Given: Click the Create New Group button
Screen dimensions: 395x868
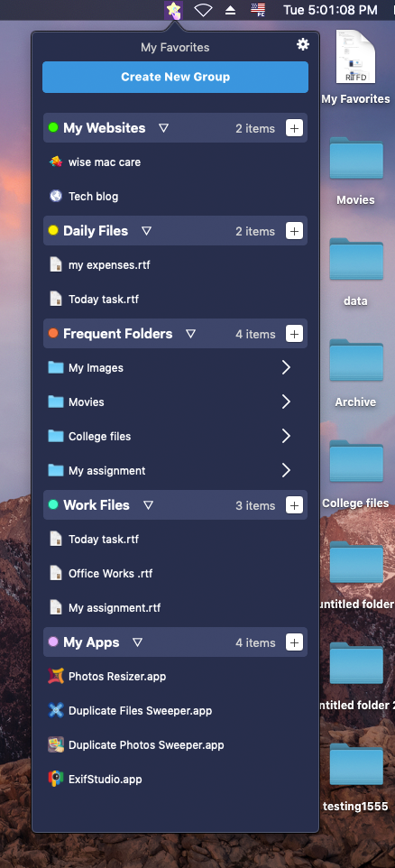Looking at the screenshot, I should pos(175,77).
